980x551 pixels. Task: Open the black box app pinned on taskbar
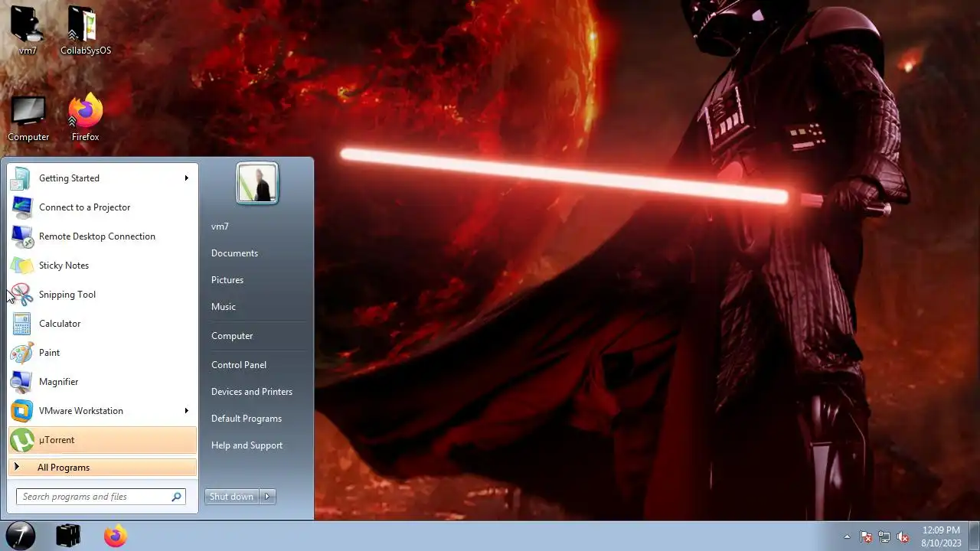pos(68,536)
